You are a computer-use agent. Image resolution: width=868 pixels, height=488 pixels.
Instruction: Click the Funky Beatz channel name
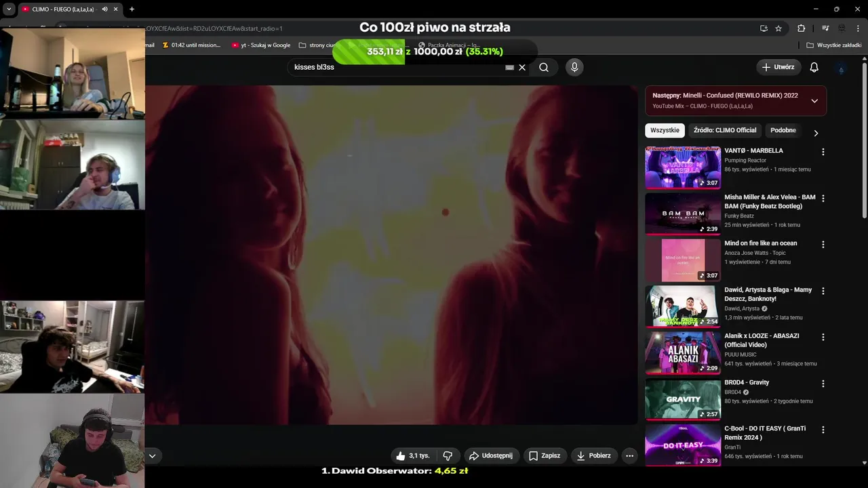(739, 216)
